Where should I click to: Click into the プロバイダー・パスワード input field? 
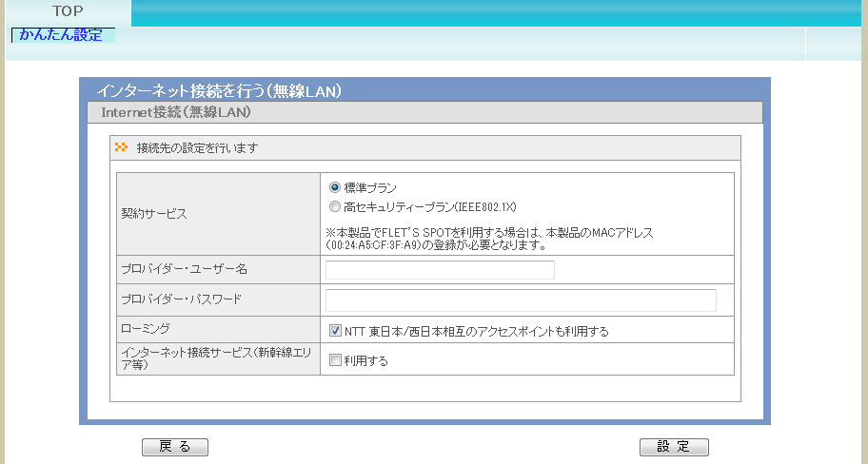pos(521,300)
